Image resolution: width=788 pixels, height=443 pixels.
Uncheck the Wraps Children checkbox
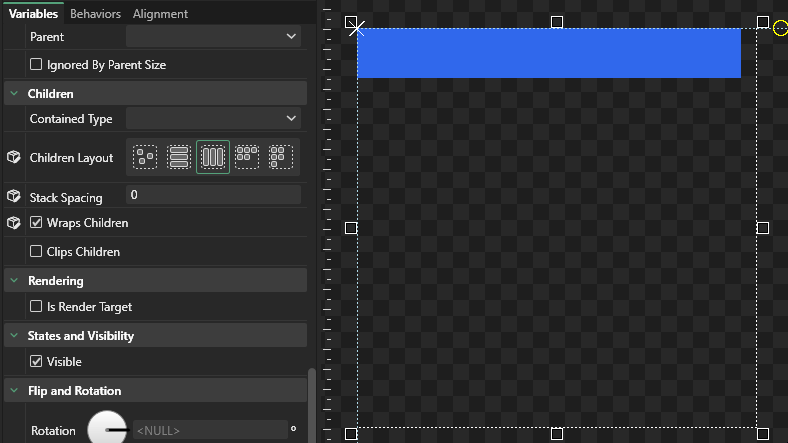click(x=37, y=223)
